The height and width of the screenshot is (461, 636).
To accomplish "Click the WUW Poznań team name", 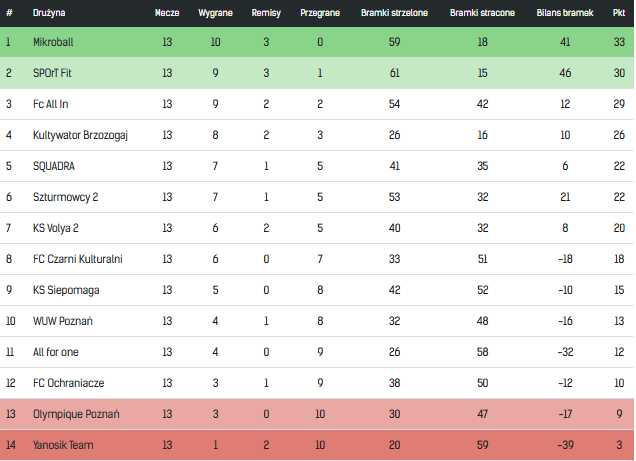I will tap(63, 321).
